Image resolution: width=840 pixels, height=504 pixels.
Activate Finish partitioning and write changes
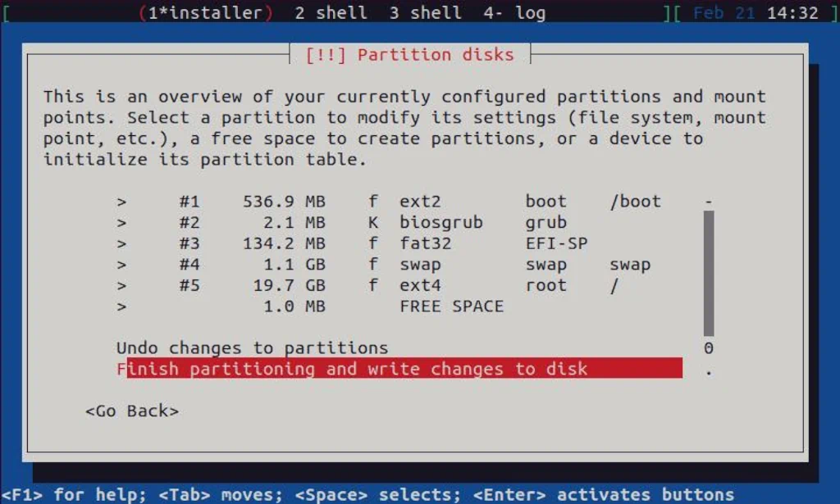(x=353, y=369)
